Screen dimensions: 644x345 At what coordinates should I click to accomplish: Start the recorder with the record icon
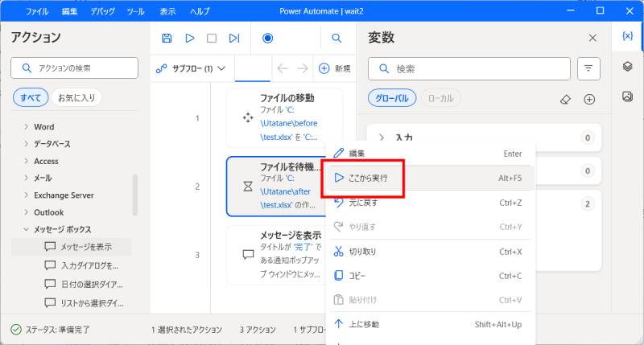(x=268, y=38)
